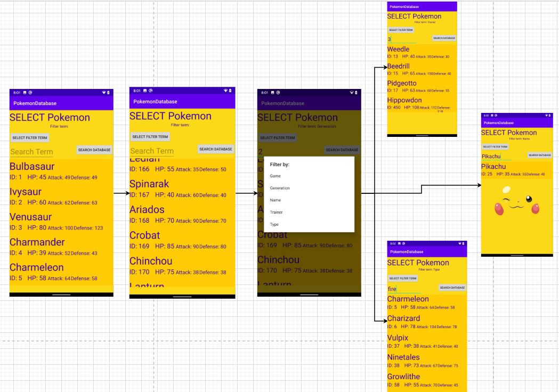
Task: Tap the battery icon in the Bulbasaur list screen
Action: [x=108, y=92]
